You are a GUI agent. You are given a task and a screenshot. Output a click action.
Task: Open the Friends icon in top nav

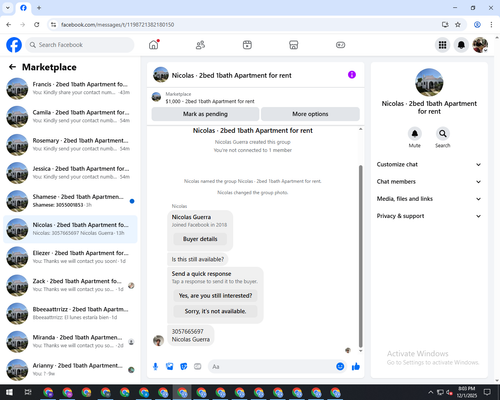tap(200, 45)
